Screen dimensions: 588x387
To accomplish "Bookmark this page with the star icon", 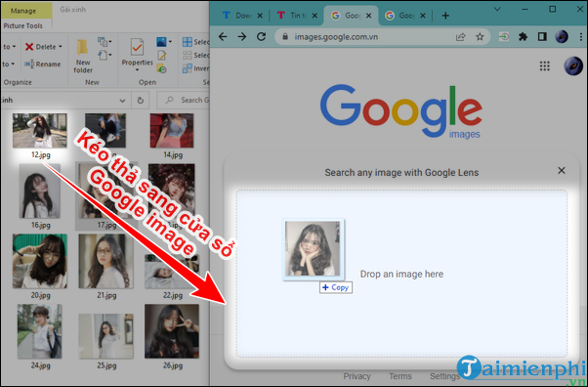I will coord(480,37).
